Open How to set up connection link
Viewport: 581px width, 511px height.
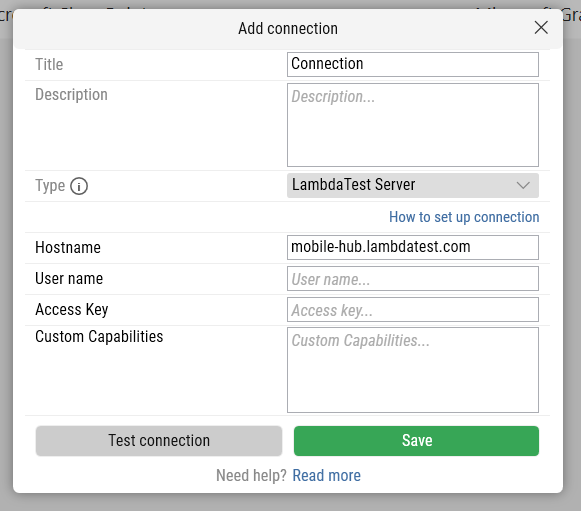click(x=464, y=217)
